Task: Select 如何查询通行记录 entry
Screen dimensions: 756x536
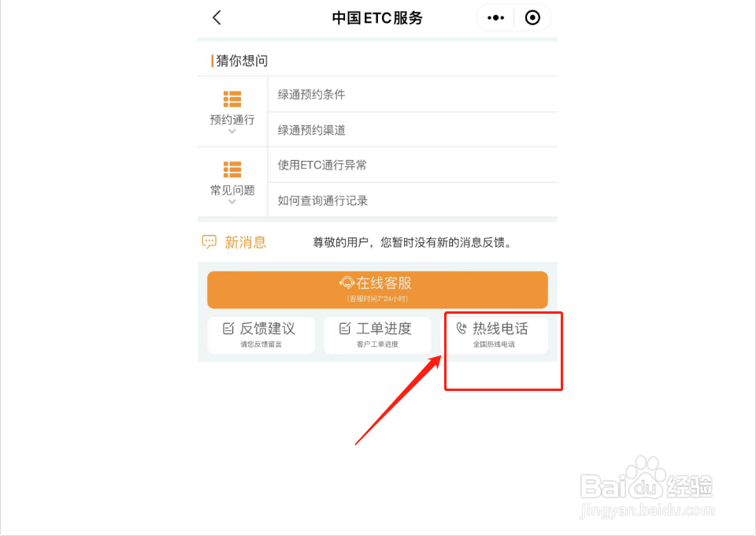Action: coord(413,200)
